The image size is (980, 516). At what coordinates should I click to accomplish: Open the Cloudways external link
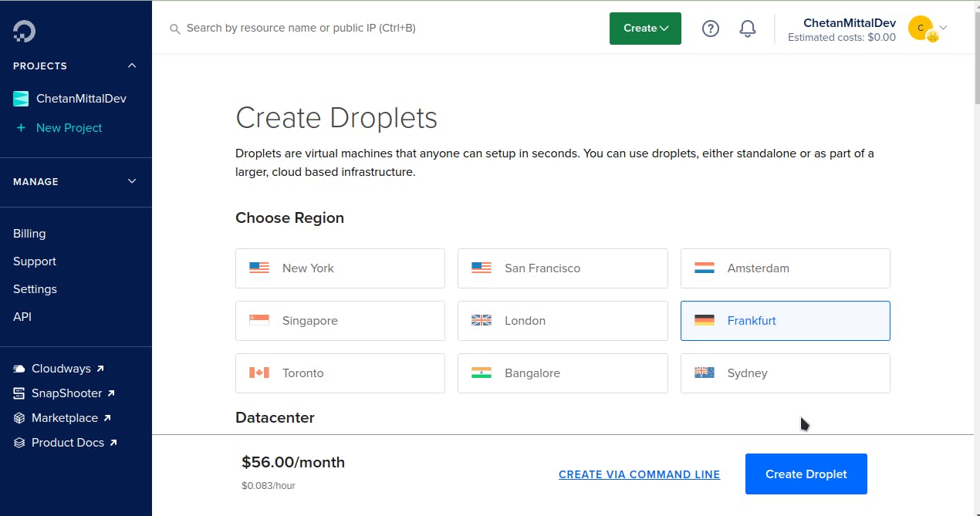tap(68, 369)
